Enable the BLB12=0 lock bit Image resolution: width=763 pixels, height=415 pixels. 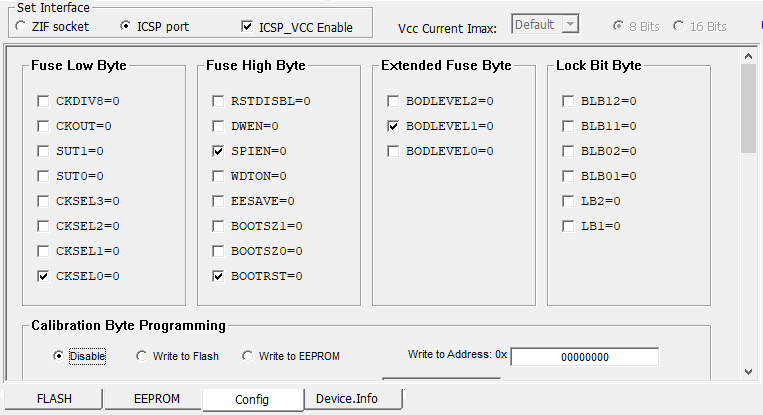568,101
